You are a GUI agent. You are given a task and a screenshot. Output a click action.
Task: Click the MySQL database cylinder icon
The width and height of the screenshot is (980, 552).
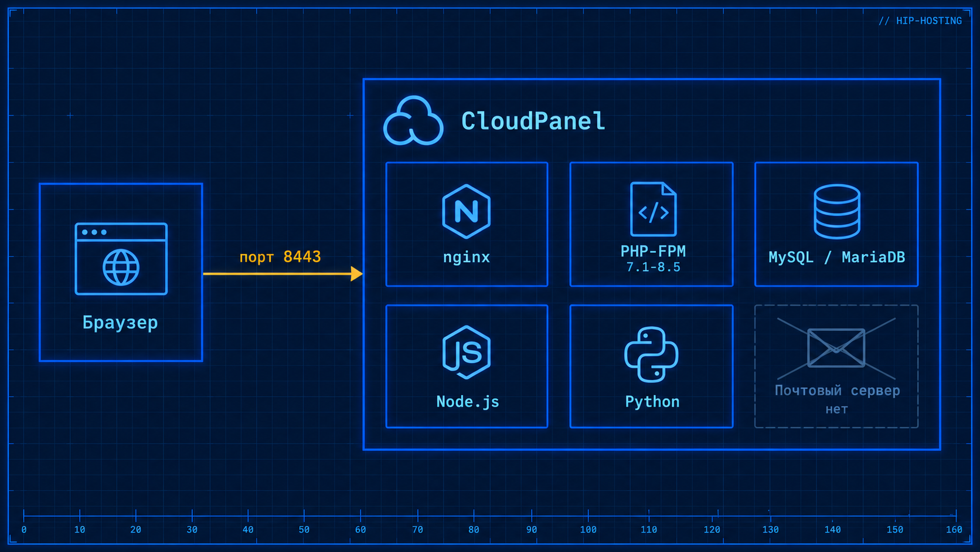tap(837, 211)
